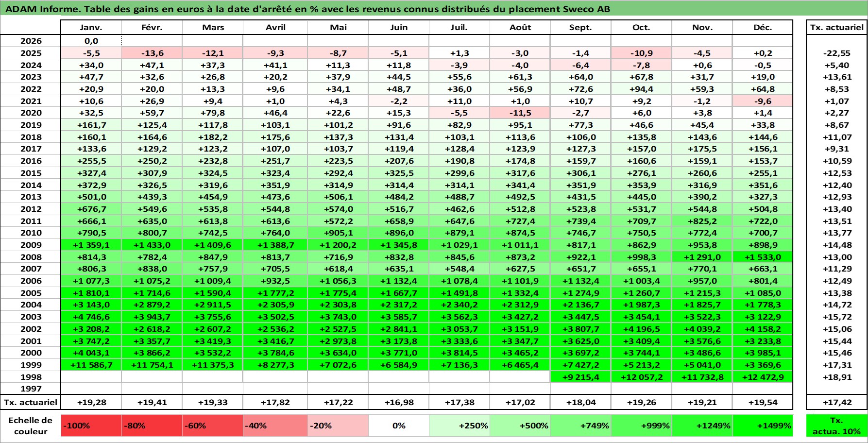Click the +1 077,3 cell in 2006 row

point(91,281)
